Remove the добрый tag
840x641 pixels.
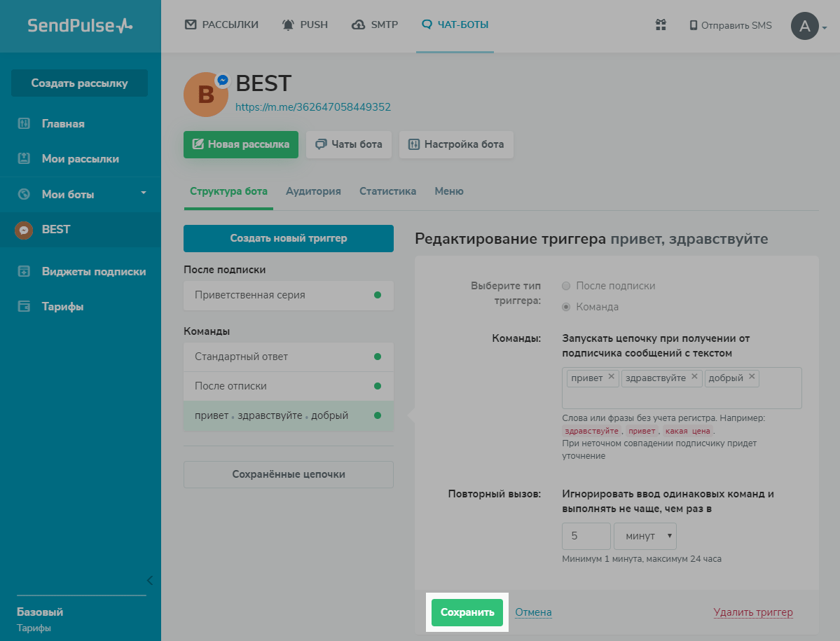[752, 376]
